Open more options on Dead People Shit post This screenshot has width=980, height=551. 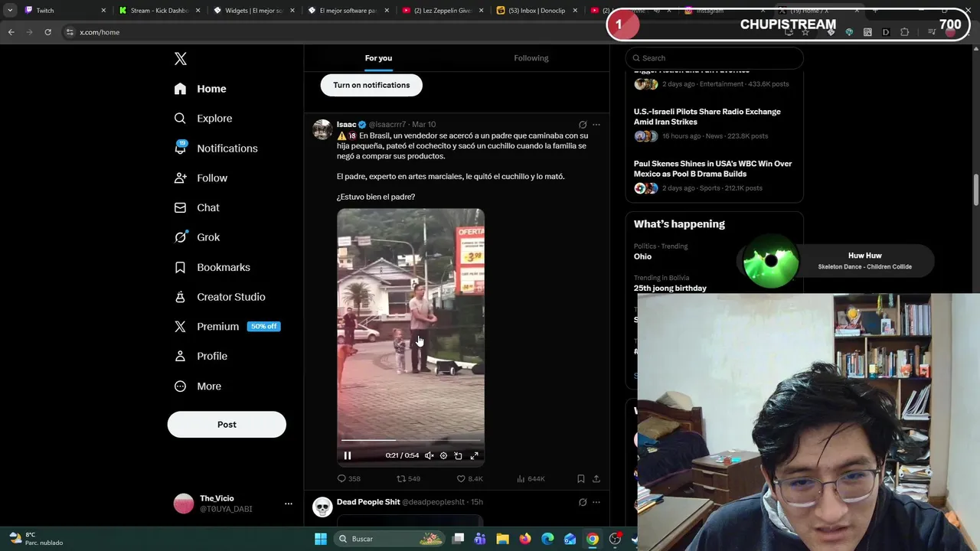596,502
